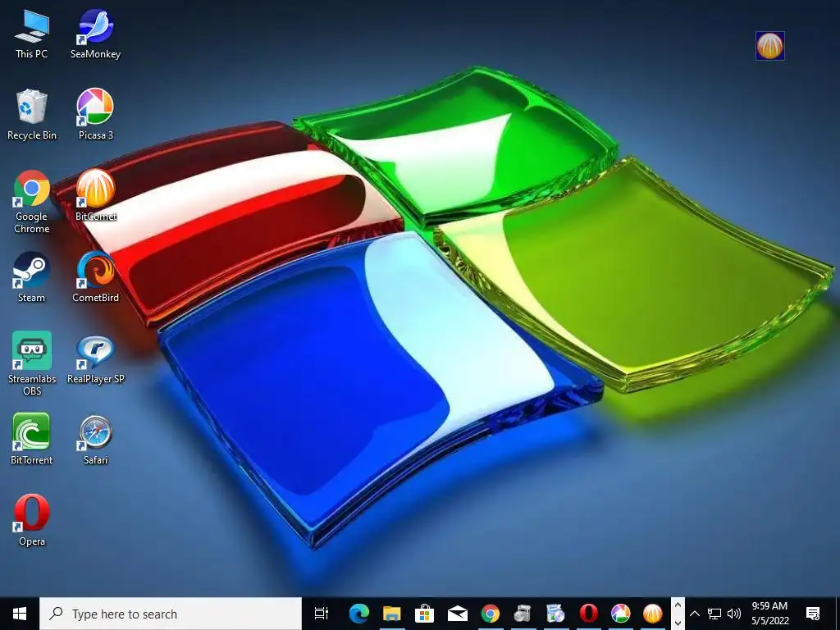Select the Google Chrome desktop shortcut
This screenshot has width=840, height=630.
click(x=32, y=202)
